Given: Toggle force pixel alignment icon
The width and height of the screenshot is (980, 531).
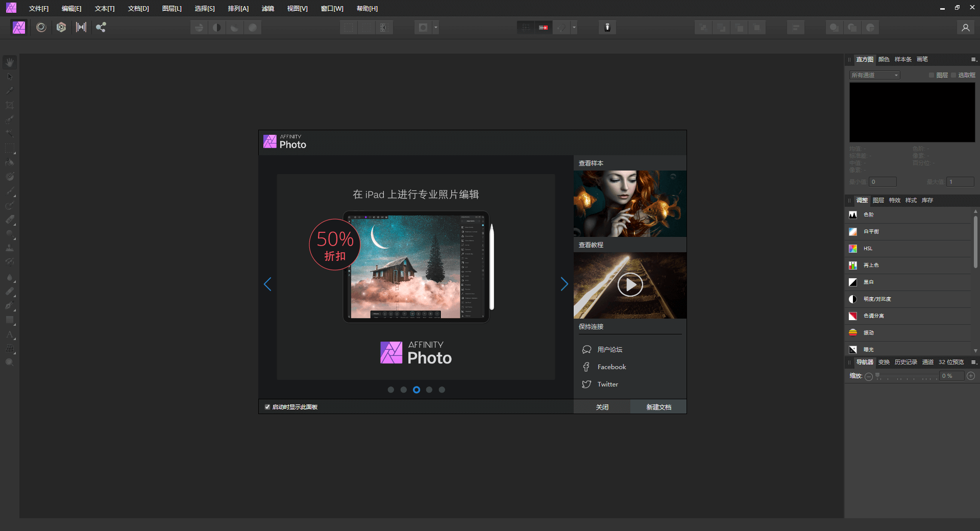Looking at the screenshot, I should click(543, 28).
